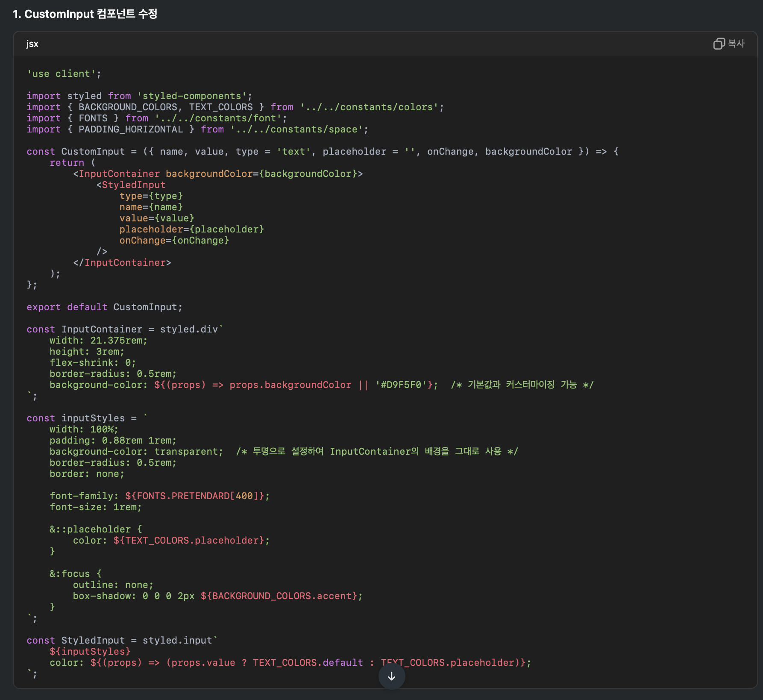763x700 pixels.
Task: Click the comment starting with '투명으로 설정하여'
Action: [x=377, y=452]
